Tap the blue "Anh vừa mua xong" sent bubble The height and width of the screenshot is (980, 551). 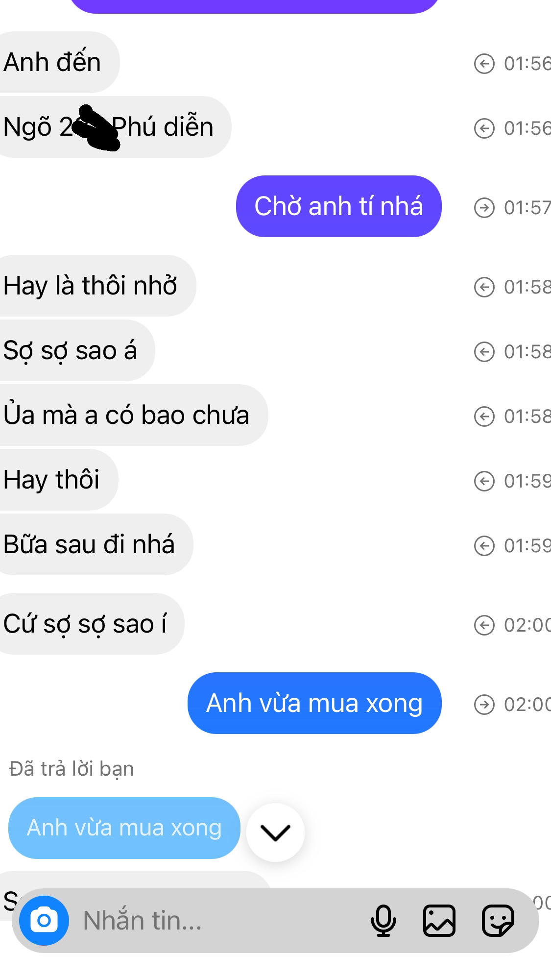[x=314, y=703]
